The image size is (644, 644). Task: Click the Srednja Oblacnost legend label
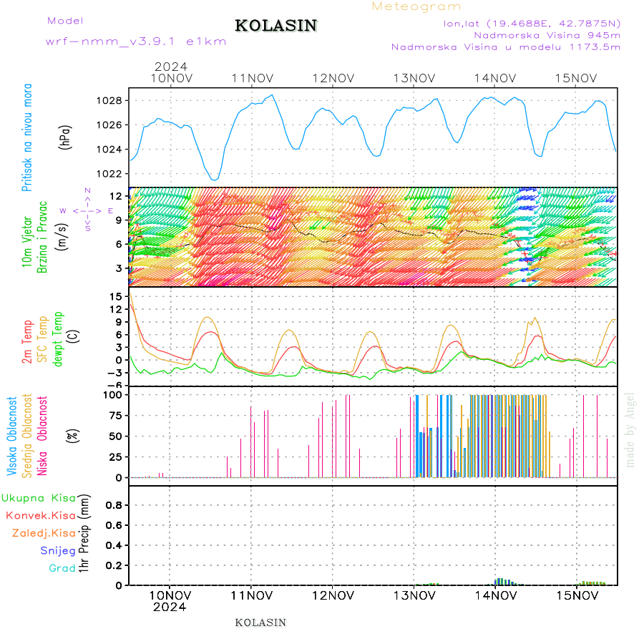coord(26,436)
